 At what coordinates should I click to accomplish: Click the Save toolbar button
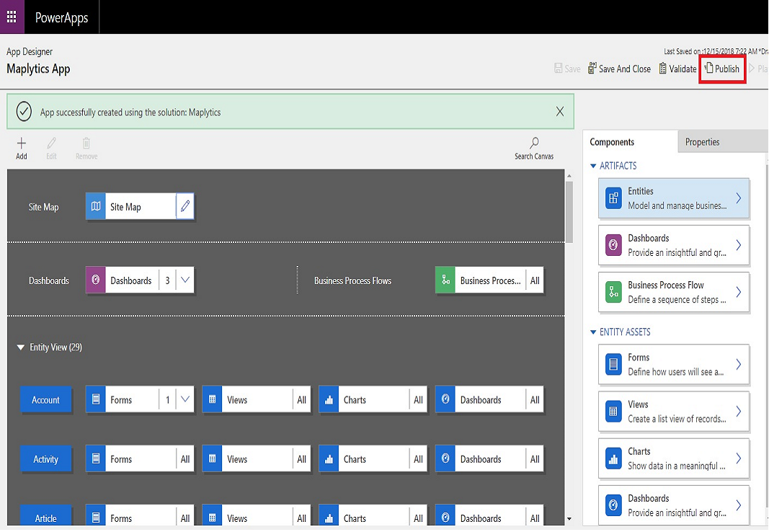567,68
